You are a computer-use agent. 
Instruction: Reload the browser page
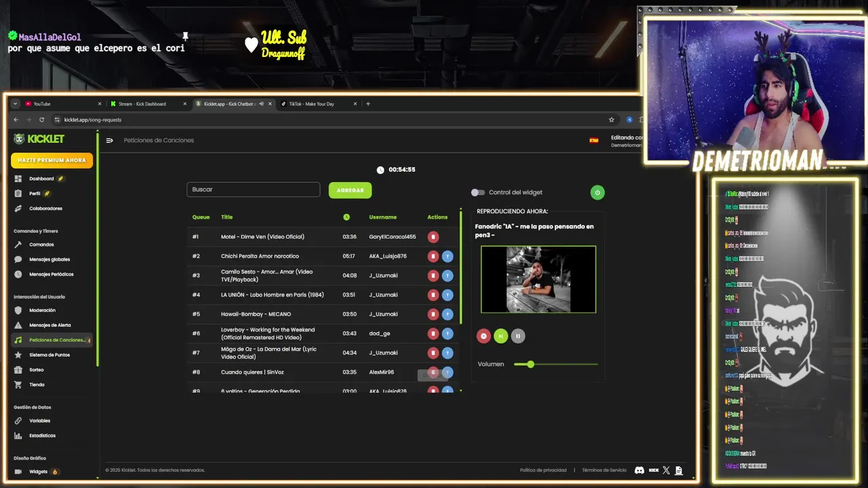pyautogui.click(x=41, y=120)
